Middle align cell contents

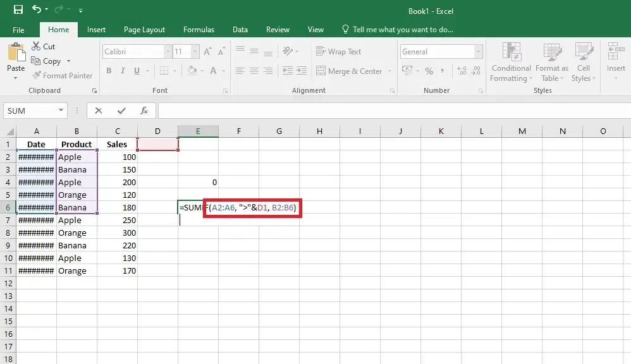point(254,51)
